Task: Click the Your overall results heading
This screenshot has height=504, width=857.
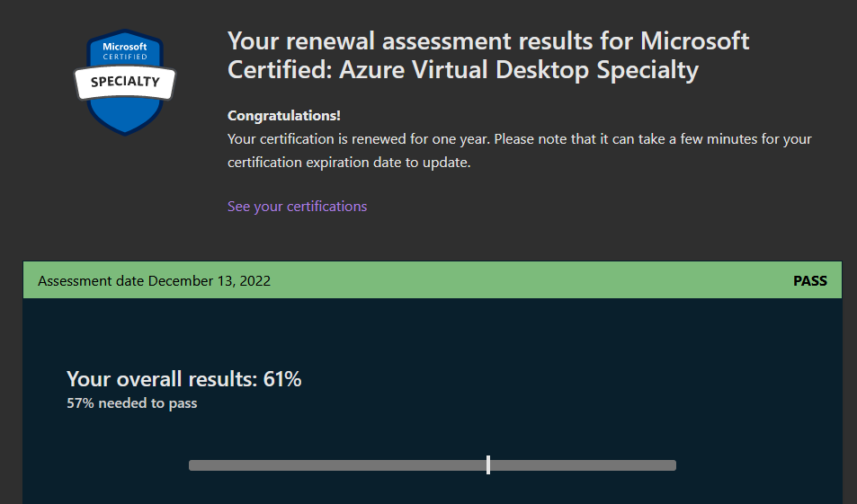Action: 183,379
